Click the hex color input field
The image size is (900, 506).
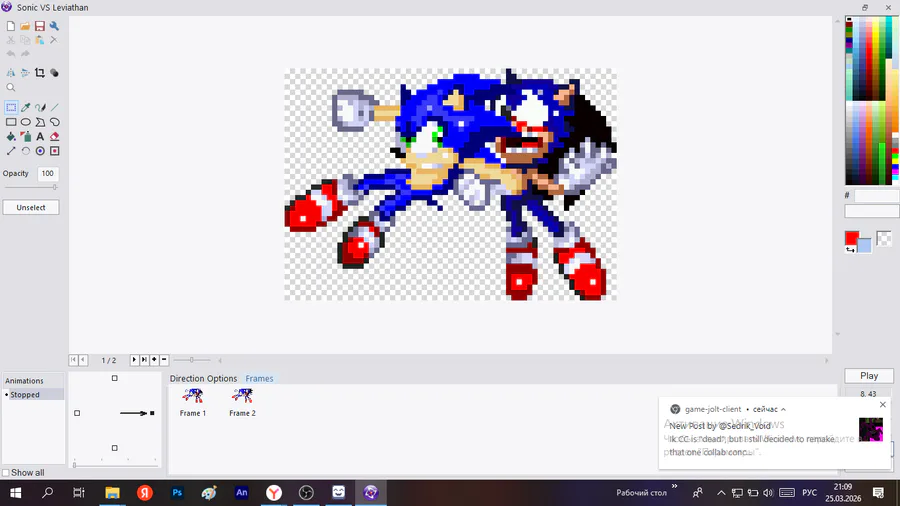[x=876, y=196]
